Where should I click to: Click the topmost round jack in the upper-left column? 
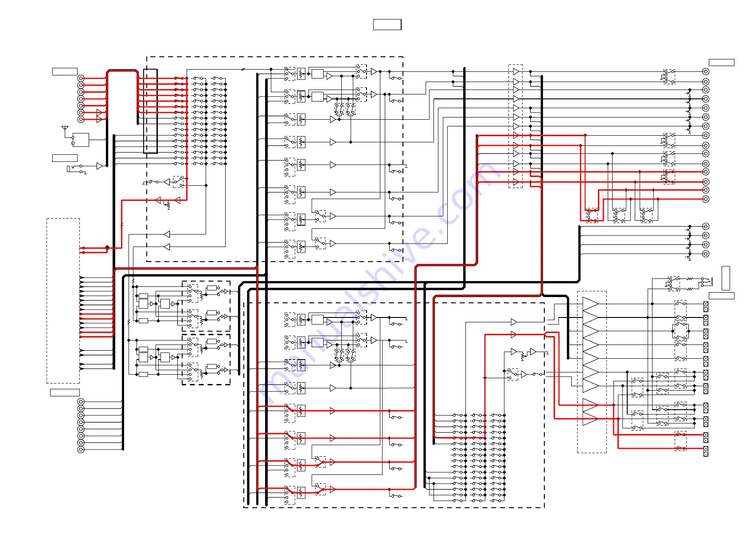click(81, 78)
